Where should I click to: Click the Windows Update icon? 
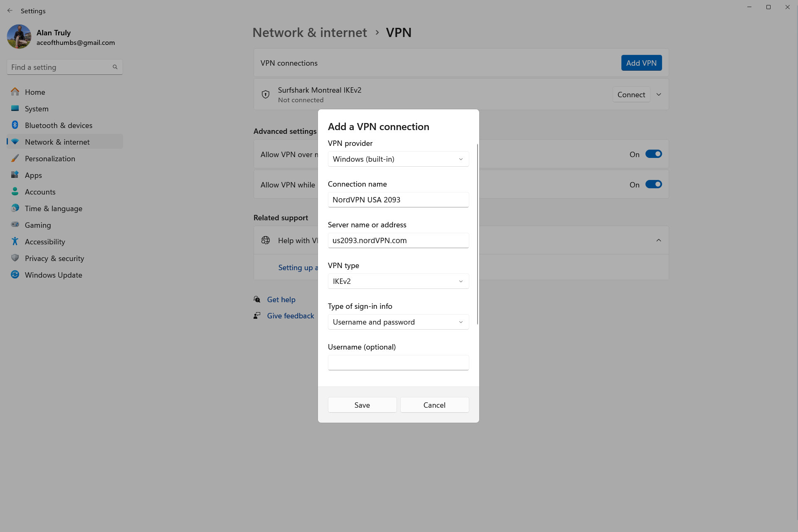pyautogui.click(x=14, y=274)
